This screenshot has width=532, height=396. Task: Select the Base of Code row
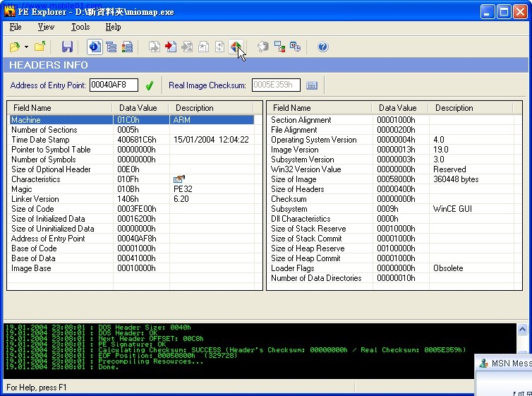click(132, 248)
